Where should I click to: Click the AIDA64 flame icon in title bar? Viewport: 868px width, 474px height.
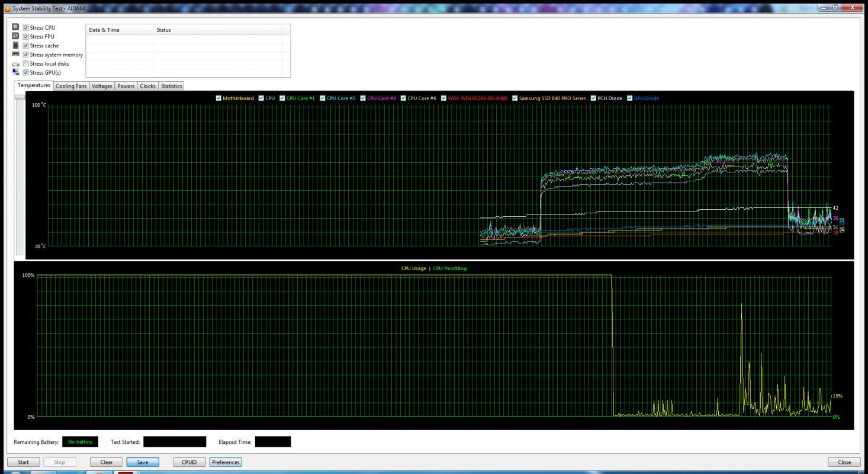coord(7,8)
